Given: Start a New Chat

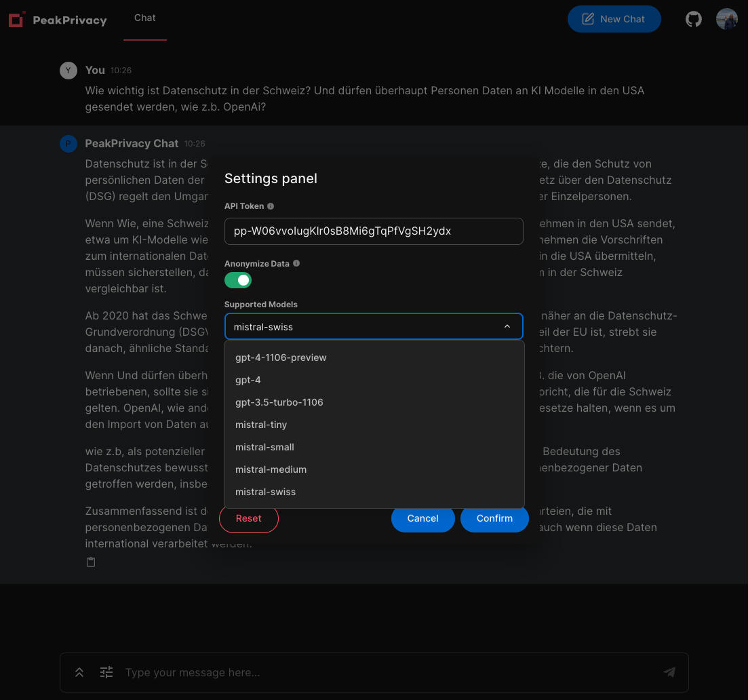Looking at the screenshot, I should tap(614, 19).
